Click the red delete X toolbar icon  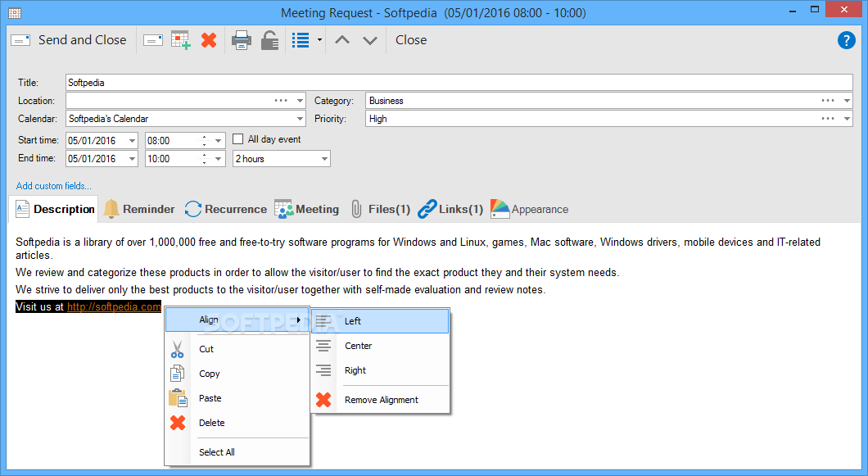point(209,40)
